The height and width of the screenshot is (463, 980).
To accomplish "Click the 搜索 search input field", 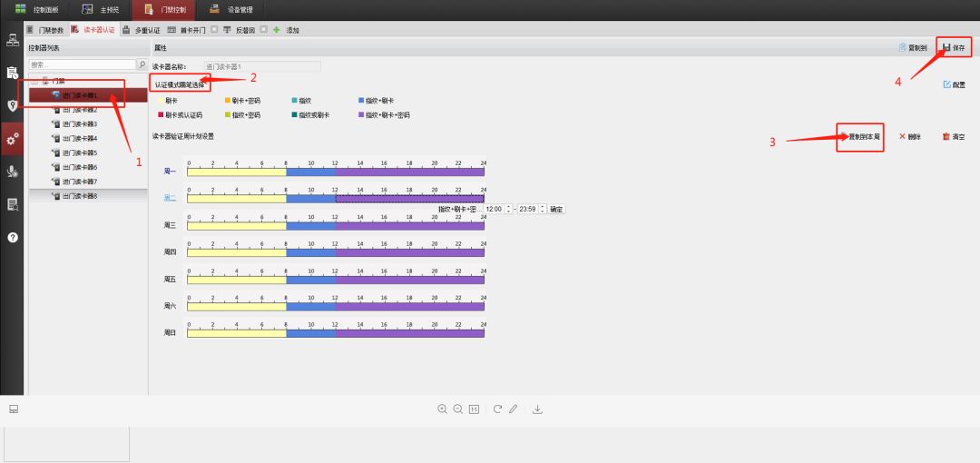I will pos(82,64).
